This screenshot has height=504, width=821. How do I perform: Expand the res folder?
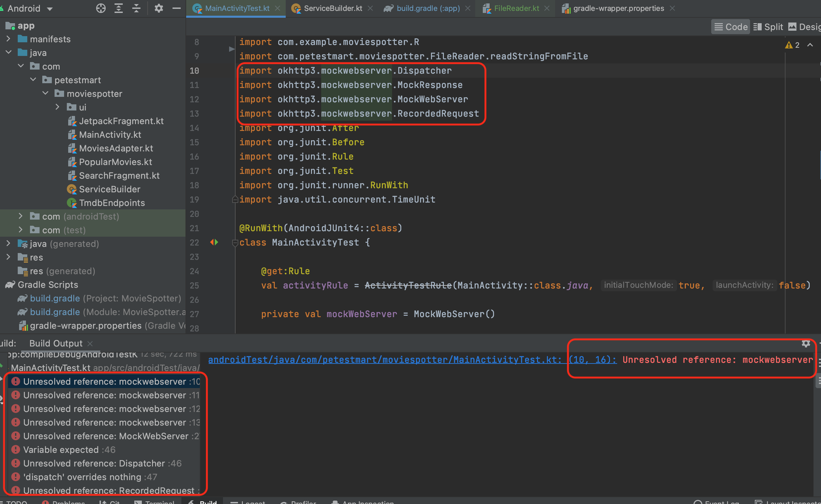pyautogui.click(x=9, y=257)
